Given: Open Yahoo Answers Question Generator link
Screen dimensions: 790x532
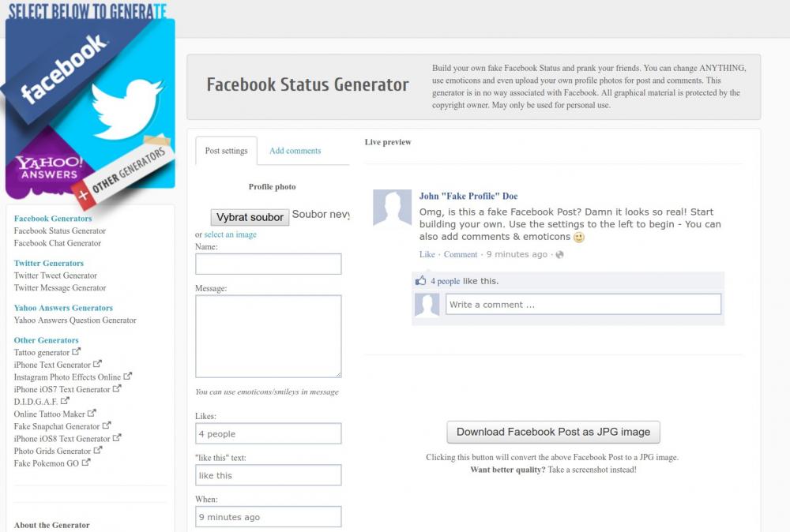Looking at the screenshot, I should tap(75, 320).
